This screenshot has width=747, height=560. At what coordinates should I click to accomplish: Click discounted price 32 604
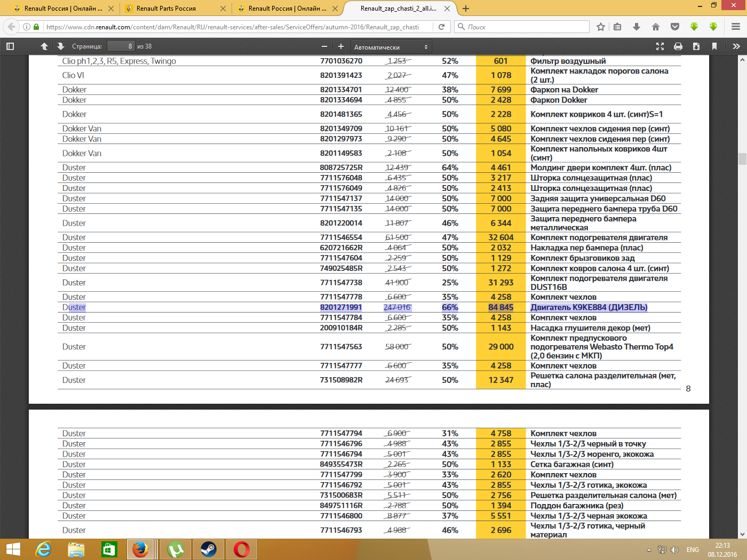point(500,237)
